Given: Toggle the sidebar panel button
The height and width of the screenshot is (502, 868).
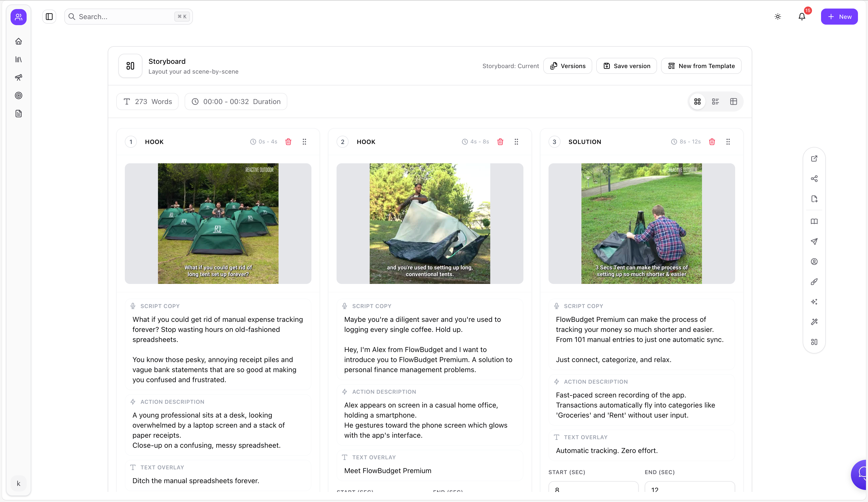Looking at the screenshot, I should coord(49,17).
